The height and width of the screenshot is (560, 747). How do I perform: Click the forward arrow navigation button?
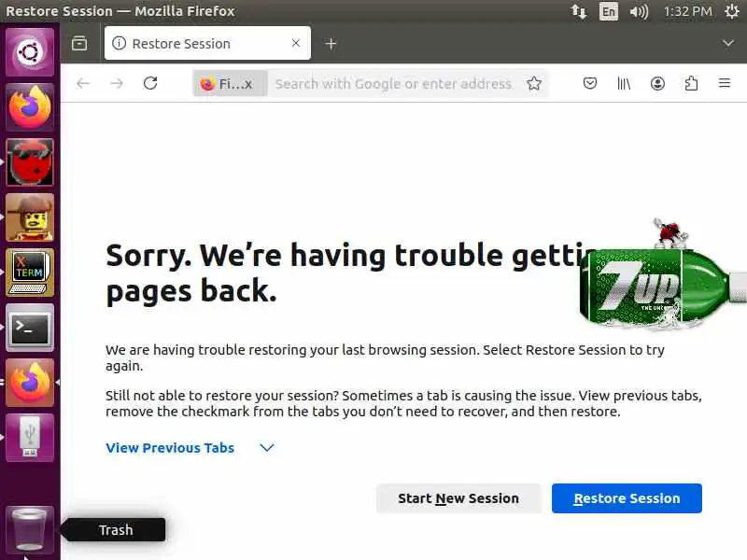tap(117, 83)
